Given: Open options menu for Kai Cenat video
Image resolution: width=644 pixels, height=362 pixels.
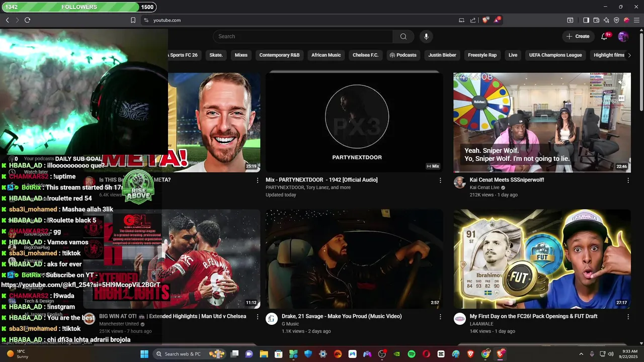Looking at the screenshot, I should (x=628, y=180).
